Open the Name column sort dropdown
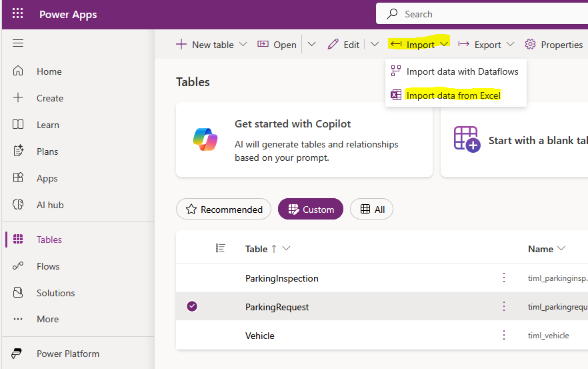This screenshot has width=588, height=369. [x=561, y=249]
